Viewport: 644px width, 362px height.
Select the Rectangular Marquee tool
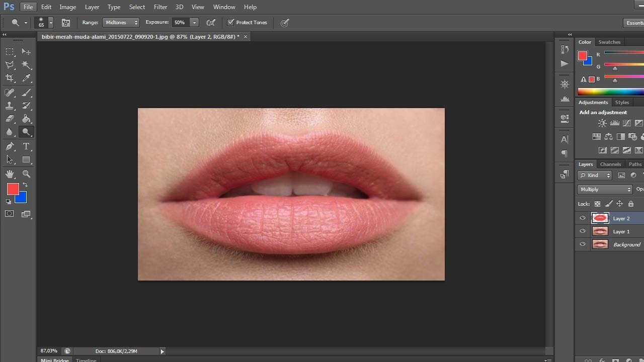pos(10,52)
